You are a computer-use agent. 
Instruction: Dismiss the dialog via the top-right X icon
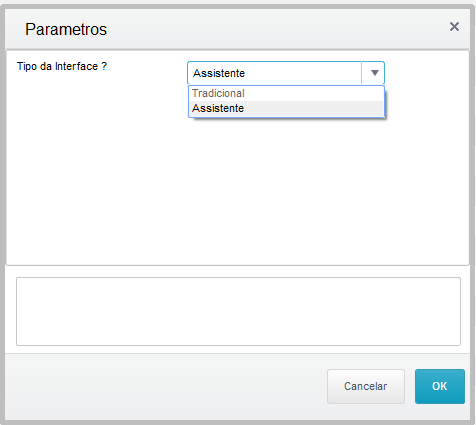coord(454,27)
